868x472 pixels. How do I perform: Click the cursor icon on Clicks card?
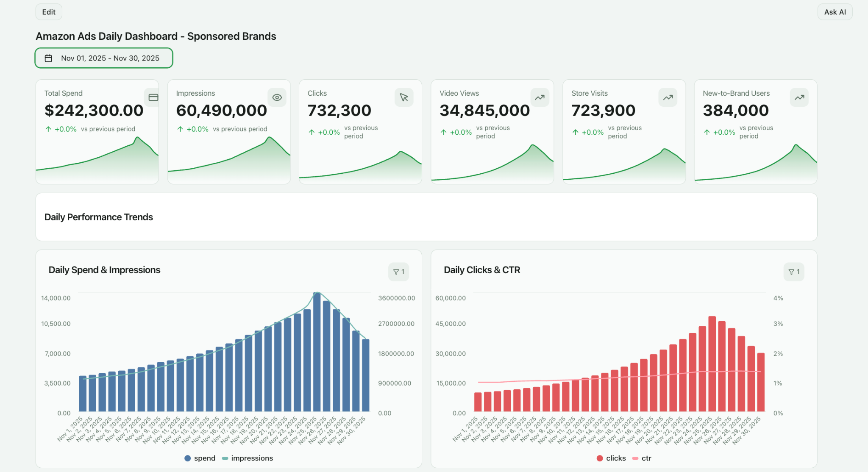point(403,97)
